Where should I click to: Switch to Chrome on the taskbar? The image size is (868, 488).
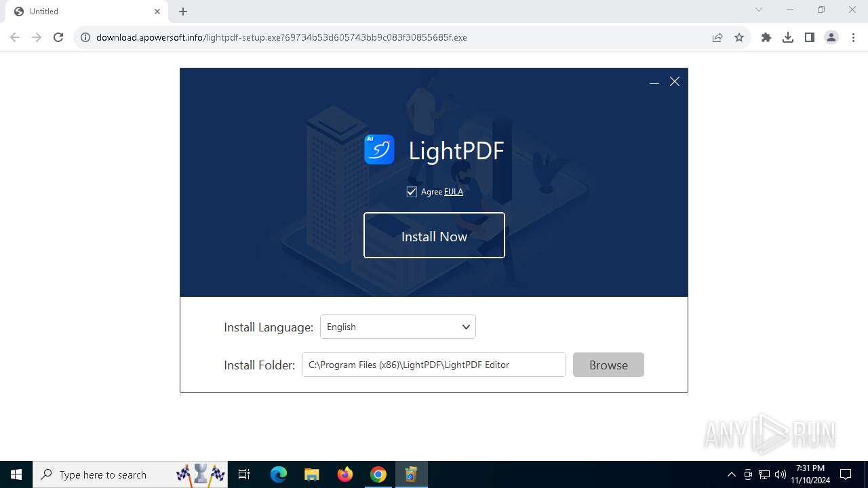click(x=378, y=474)
